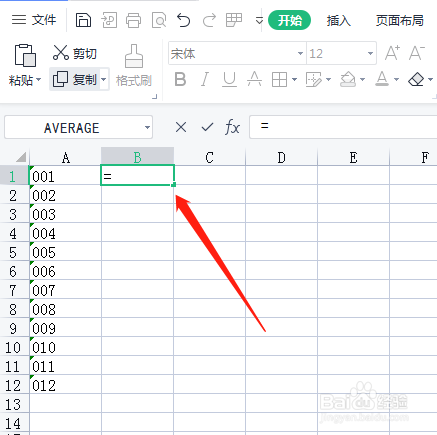The image size is (437, 435).
Task: Click cell A2 containing 002
Action: tap(65, 195)
